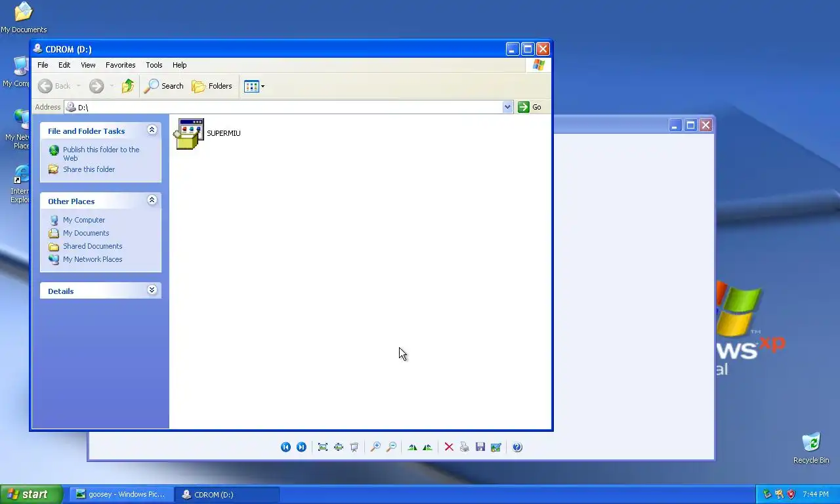The image size is (840, 504).
Task: Open the Recycle Bin desktop icon
Action: [811, 448]
